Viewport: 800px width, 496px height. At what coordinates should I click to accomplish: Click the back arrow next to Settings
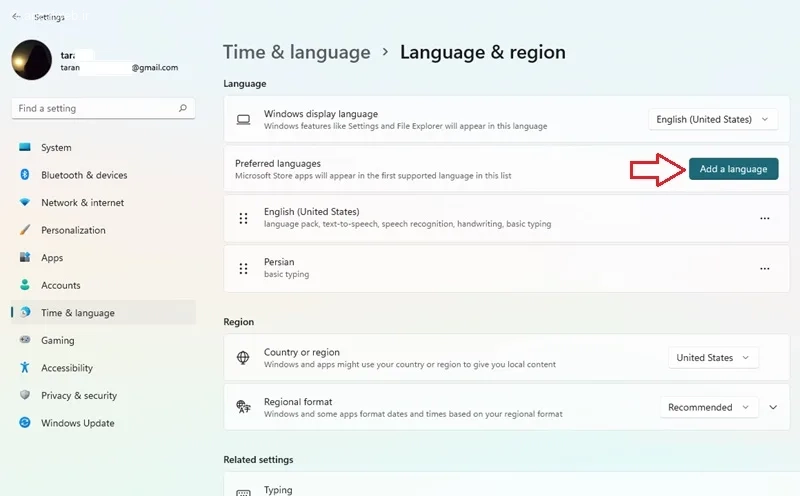click(16, 16)
